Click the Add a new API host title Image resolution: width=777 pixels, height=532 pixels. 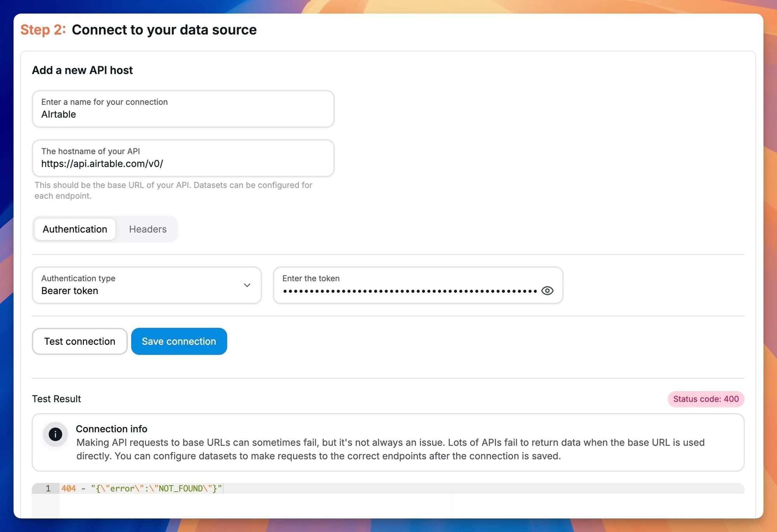tap(82, 70)
